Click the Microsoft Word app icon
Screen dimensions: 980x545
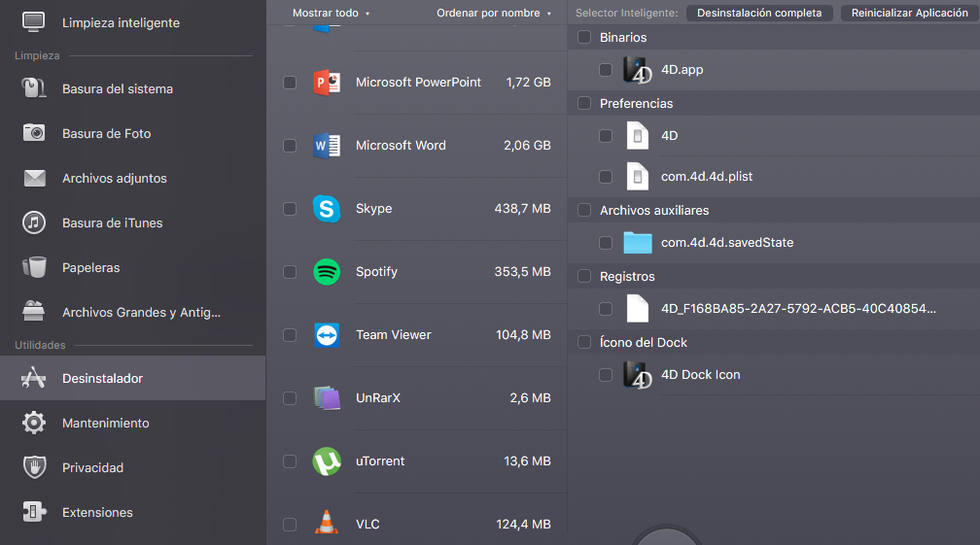click(x=327, y=146)
